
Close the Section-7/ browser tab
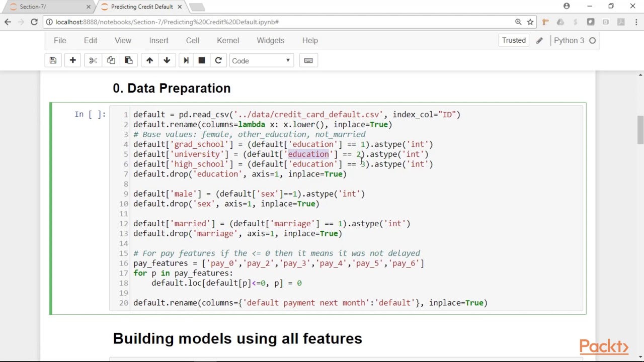click(x=89, y=7)
